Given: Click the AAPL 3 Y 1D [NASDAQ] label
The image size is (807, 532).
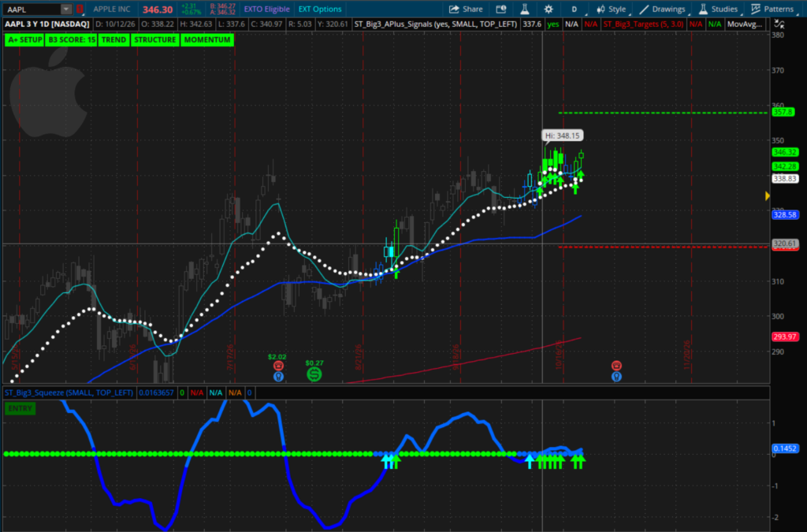Looking at the screenshot, I should (47, 24).
